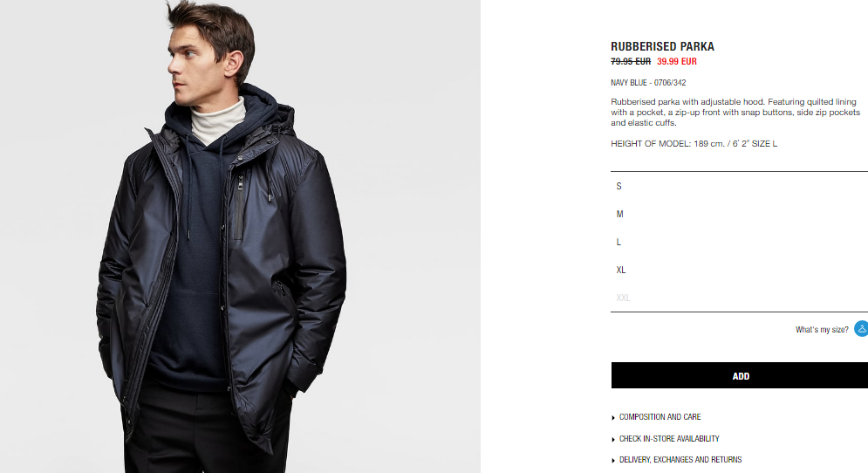Select size M
Viewport: 868px width, 473px height.
739,214
